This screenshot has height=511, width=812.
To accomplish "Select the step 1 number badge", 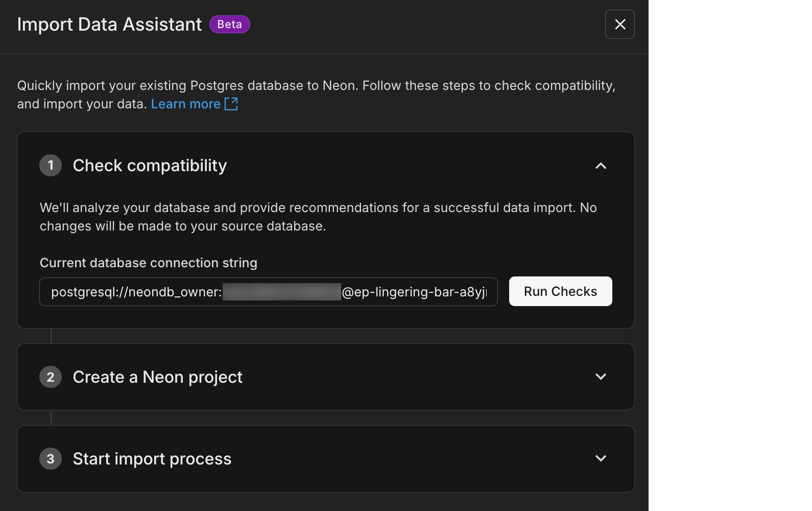I will click(51, 166).
